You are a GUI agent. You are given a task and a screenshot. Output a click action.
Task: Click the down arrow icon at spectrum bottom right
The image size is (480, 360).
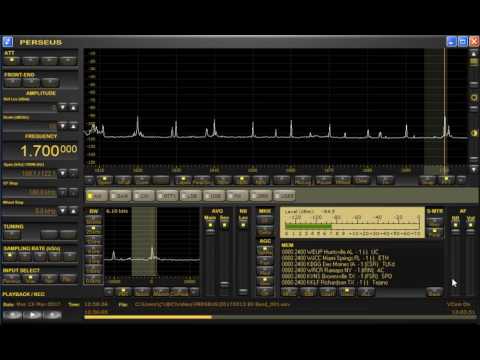(474, 170)
